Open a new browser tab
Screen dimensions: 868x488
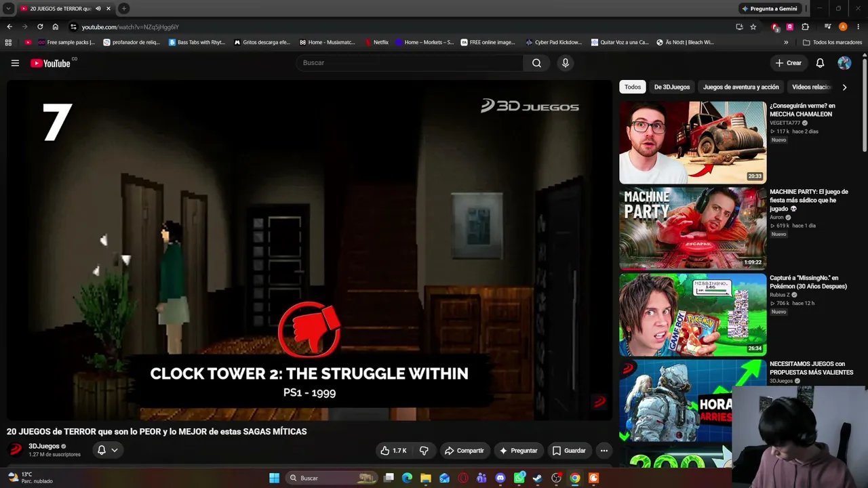coord(123,9)
